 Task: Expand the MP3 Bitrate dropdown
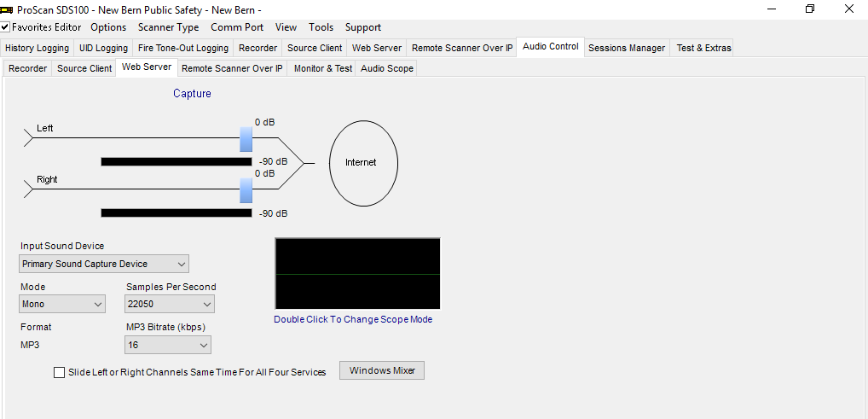point(168,345)
